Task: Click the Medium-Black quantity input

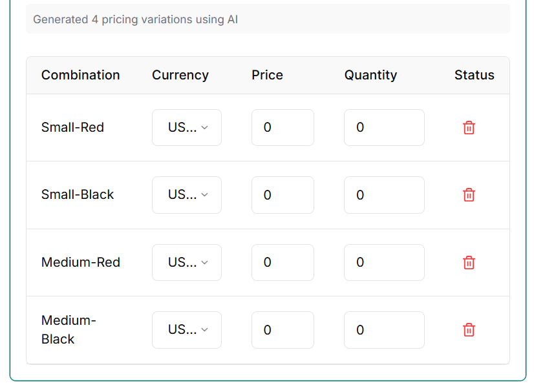Action: point(384,330)
